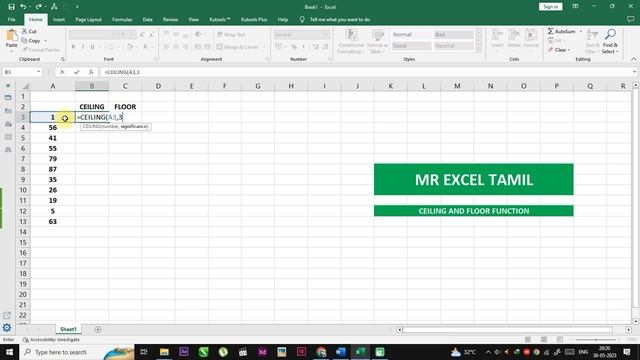Screen dimensions: 640x360
Task: Switch to Page Break Preview view
Action: coord(560,340)
